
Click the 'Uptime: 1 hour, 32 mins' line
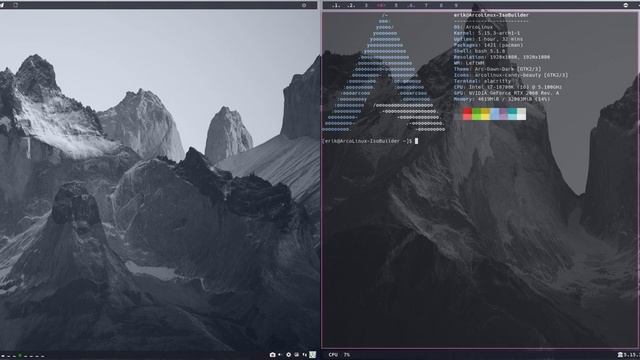coord(488,39)
